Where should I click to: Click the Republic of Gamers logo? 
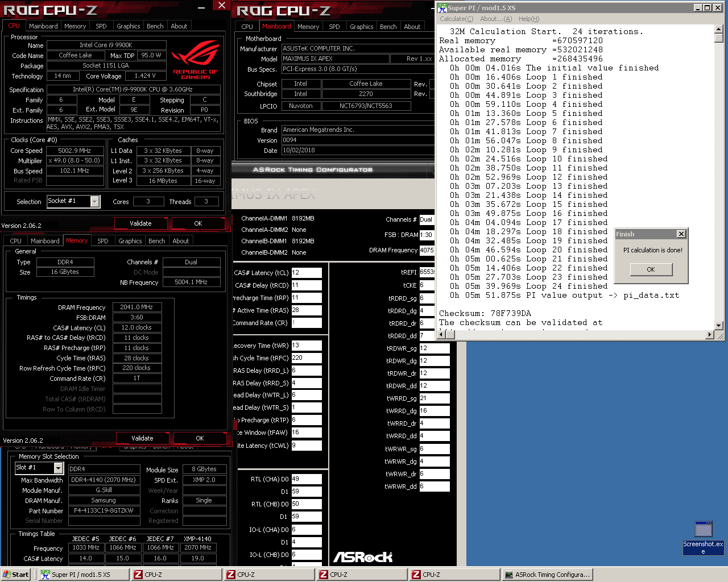195,60
